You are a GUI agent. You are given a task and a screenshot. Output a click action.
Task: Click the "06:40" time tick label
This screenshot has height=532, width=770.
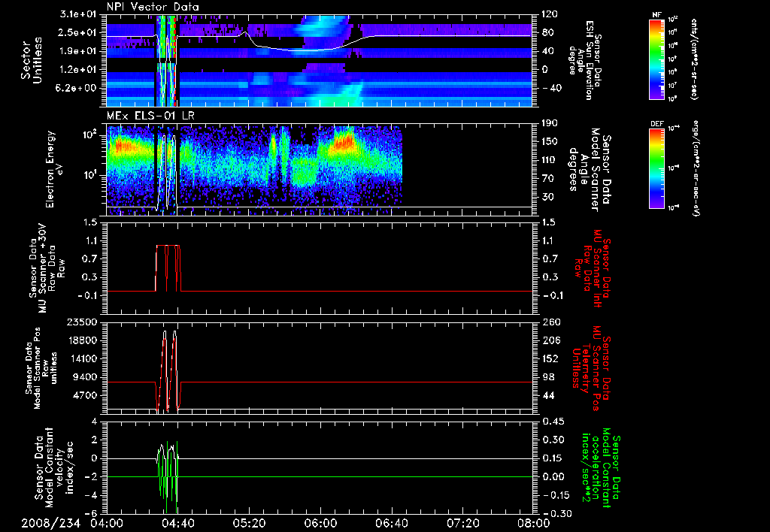(x=391, y=523)
